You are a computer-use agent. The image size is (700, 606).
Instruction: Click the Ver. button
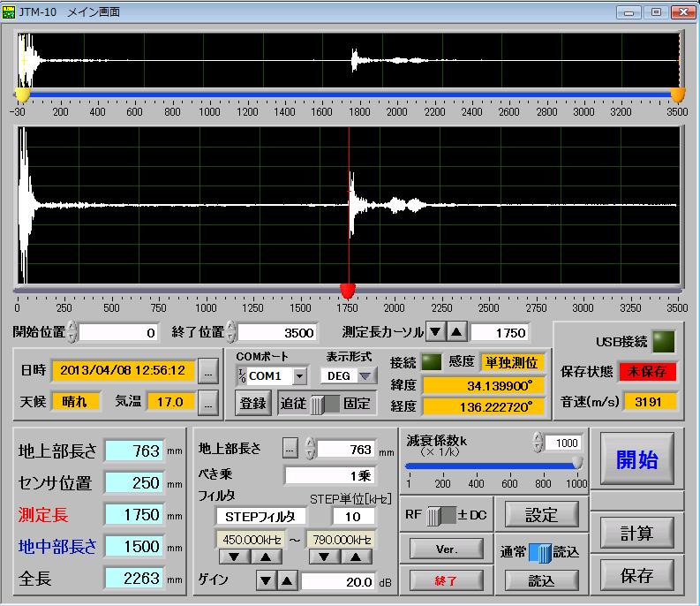[446, 549]
